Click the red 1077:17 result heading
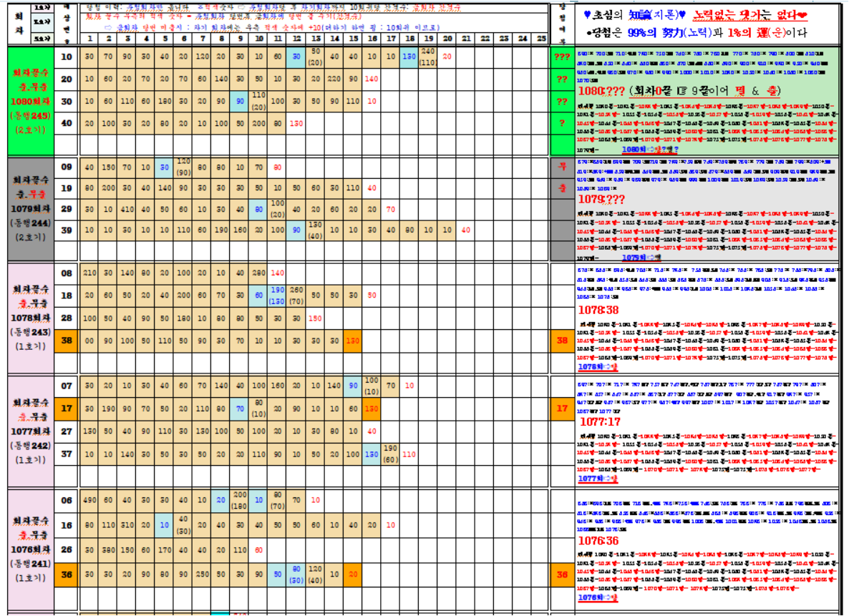Image resolution: width=849 pixels, height=616 pixels. click(x=598, y=422)
